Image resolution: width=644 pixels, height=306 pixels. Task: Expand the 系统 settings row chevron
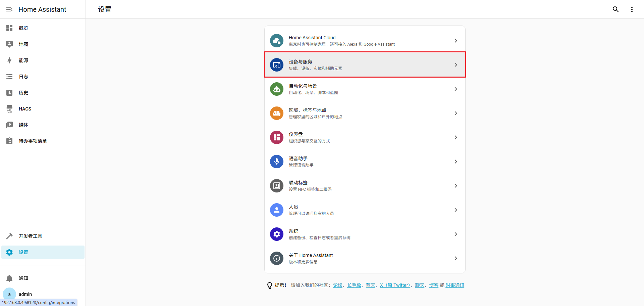pyautogui.click(x=455, y=234)
